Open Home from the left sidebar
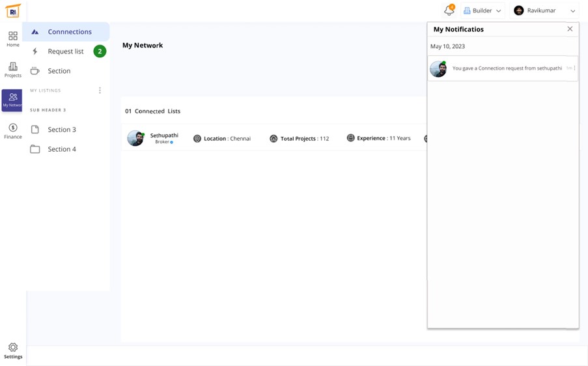The width and height of the screenshot is (588, 366). click(x=13, y=38)
